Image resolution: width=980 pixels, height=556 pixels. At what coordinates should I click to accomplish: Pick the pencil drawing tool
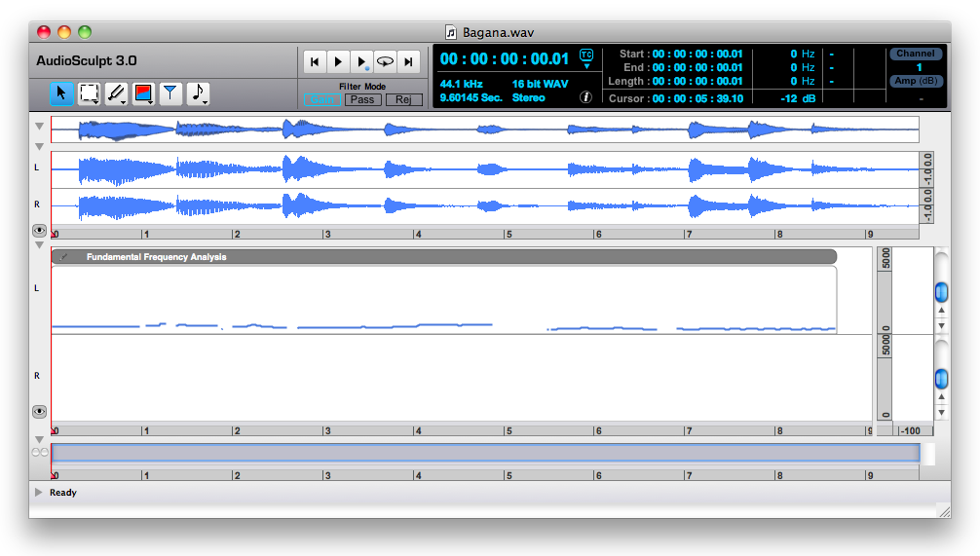(116, 93)
